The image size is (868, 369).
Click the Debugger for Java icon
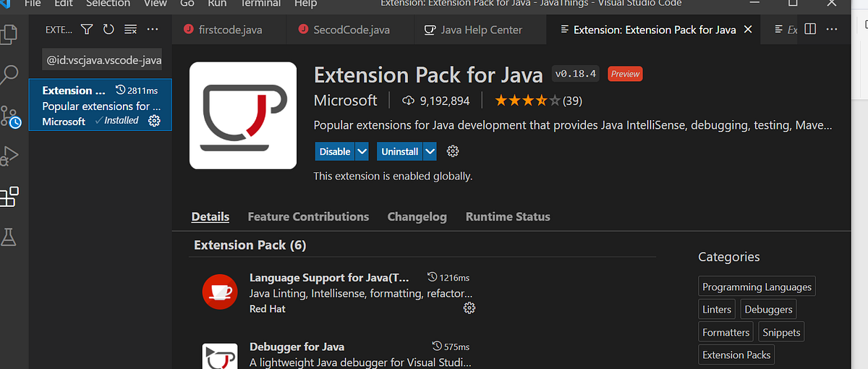click(220, 356)
